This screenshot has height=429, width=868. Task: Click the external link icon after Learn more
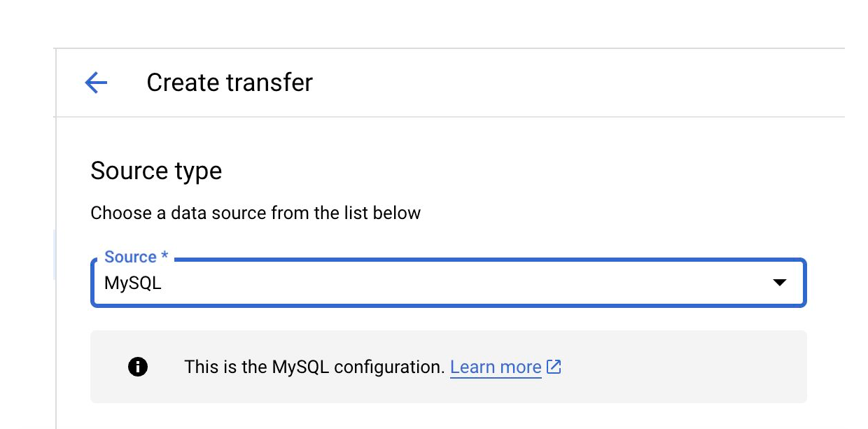tap(554, 366)
